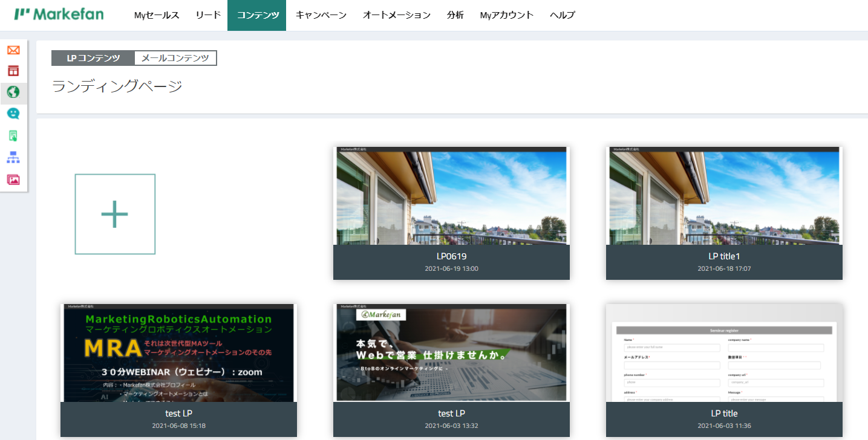Open the LP0619 landing page thumbnail
868x440 pixels.
(x=451, y=196)
